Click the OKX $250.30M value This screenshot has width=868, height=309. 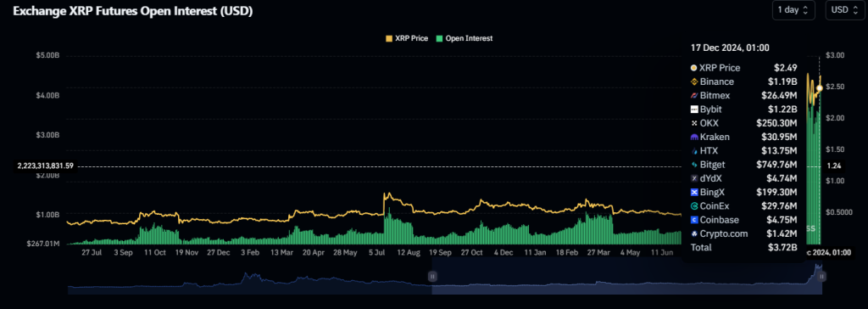coord(776,123)
